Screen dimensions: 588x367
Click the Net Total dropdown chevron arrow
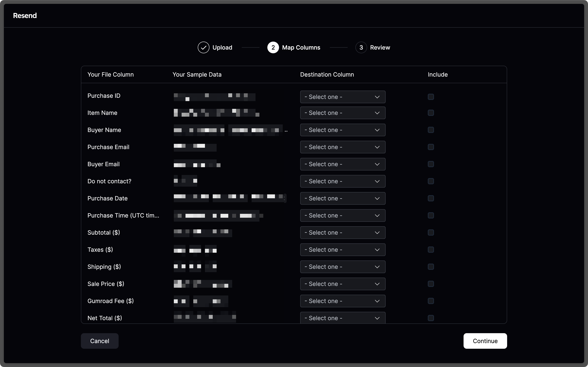click(377, 318)
